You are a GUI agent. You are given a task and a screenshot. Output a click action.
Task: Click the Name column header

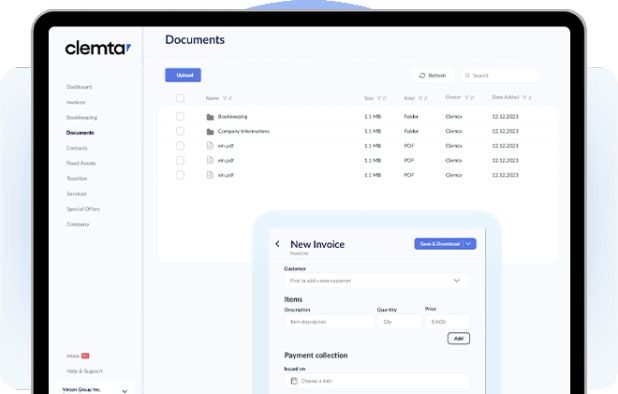[x=212, y=98]
